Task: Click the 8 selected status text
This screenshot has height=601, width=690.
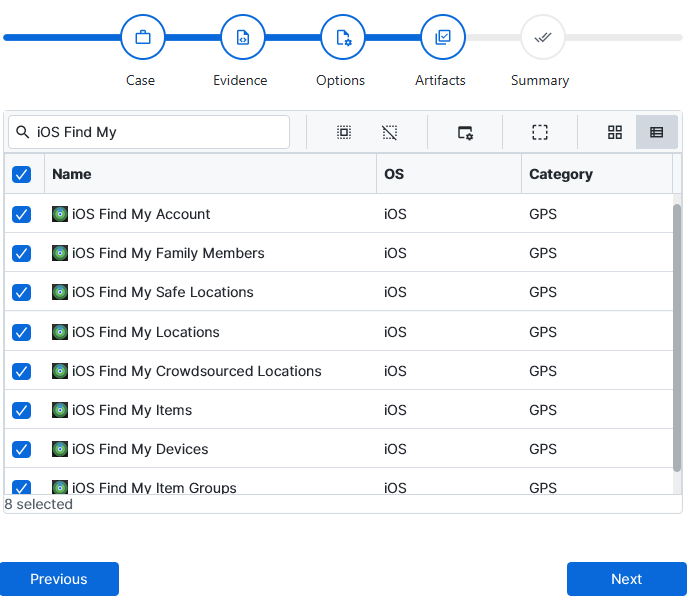Action: click(x=38, y=504)
